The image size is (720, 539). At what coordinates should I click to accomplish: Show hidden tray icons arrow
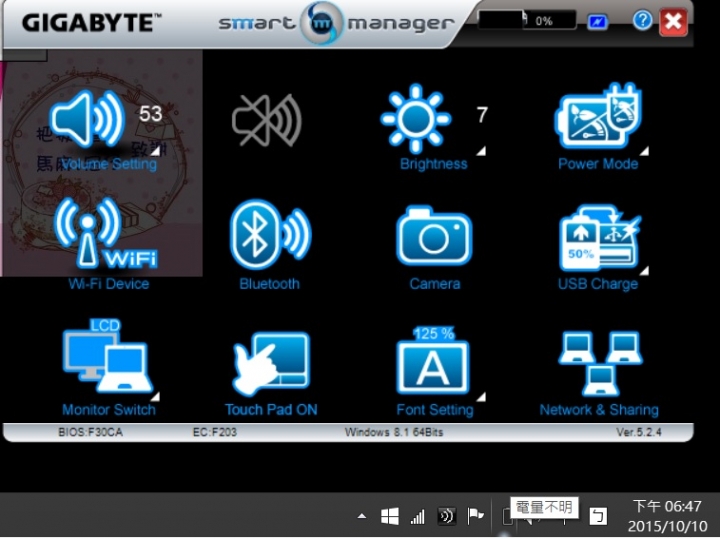tap(362, 516)
